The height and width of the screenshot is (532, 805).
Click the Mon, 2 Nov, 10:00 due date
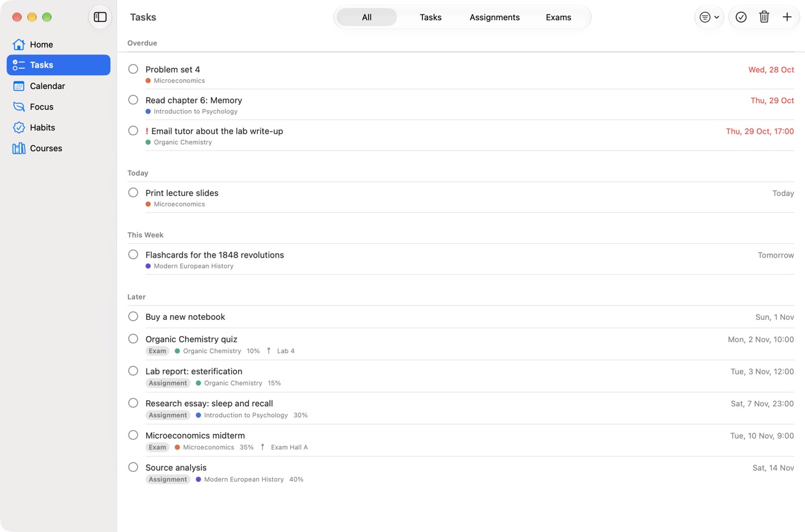click(761, 339)
